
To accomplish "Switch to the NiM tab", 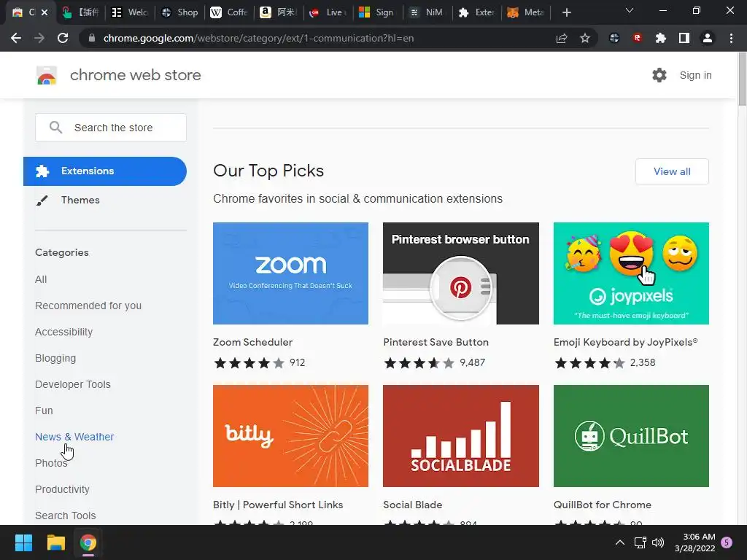I will [426, 12].
